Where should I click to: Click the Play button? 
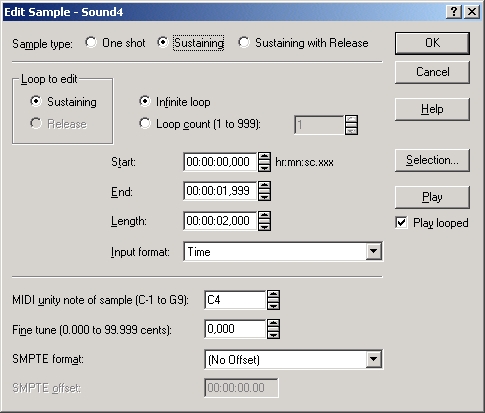coord(432,197)
